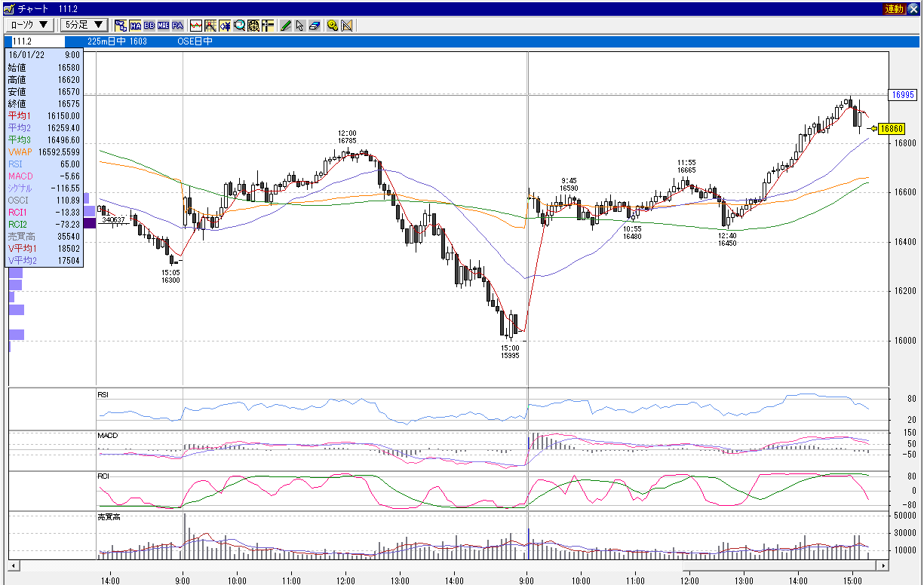Click the VWAP value row
Viewport: 924px width, 585px height.
point(44,152)
